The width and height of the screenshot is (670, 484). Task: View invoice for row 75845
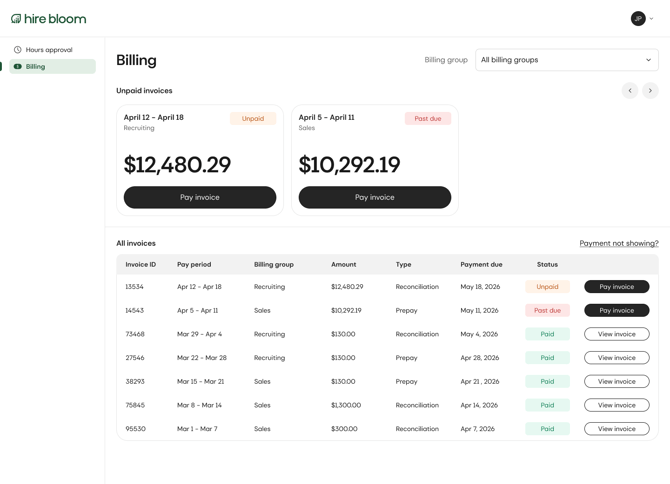pos(617,405)
